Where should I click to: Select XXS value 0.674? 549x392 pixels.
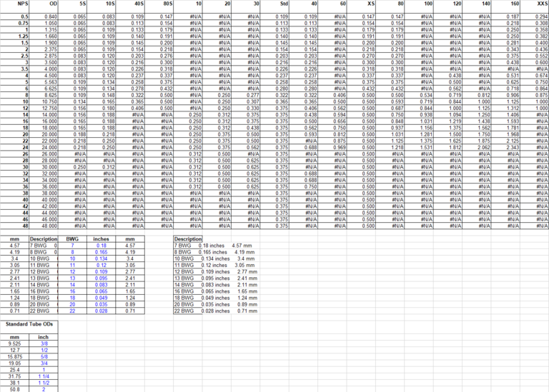point(534,75)
